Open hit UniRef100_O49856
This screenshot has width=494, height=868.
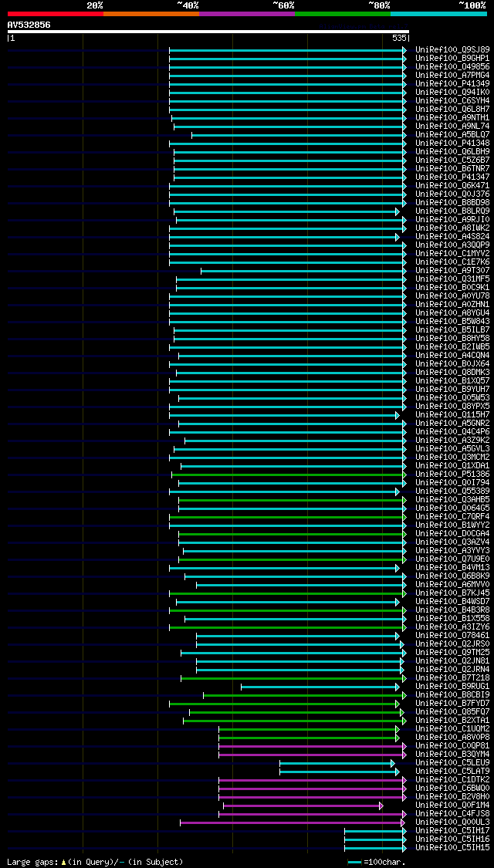pos(452,67)
